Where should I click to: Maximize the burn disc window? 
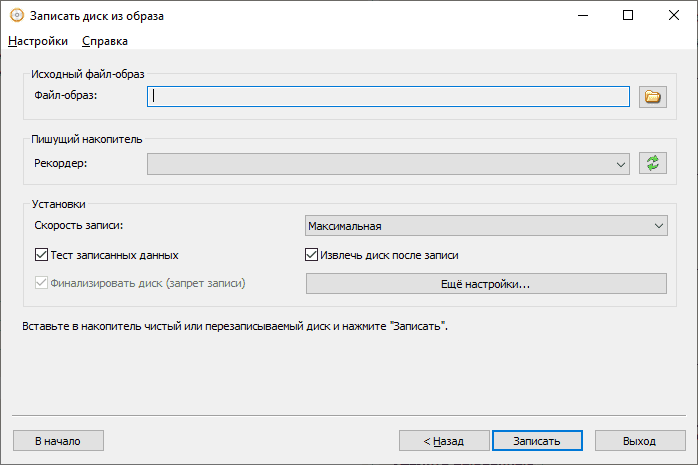pos(628,16)
